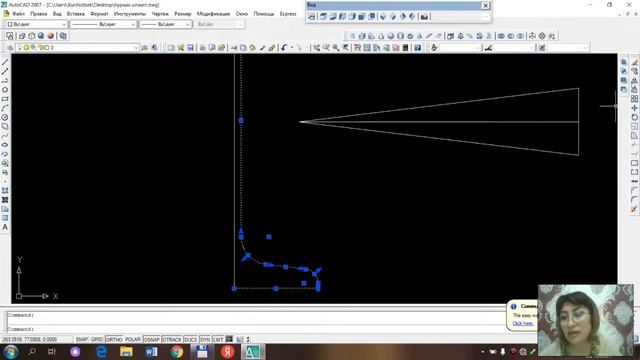This screenshot has height=360, width=640.
Task: Click the Zoom realtime magnifier icon
Action: coord(326,48)
